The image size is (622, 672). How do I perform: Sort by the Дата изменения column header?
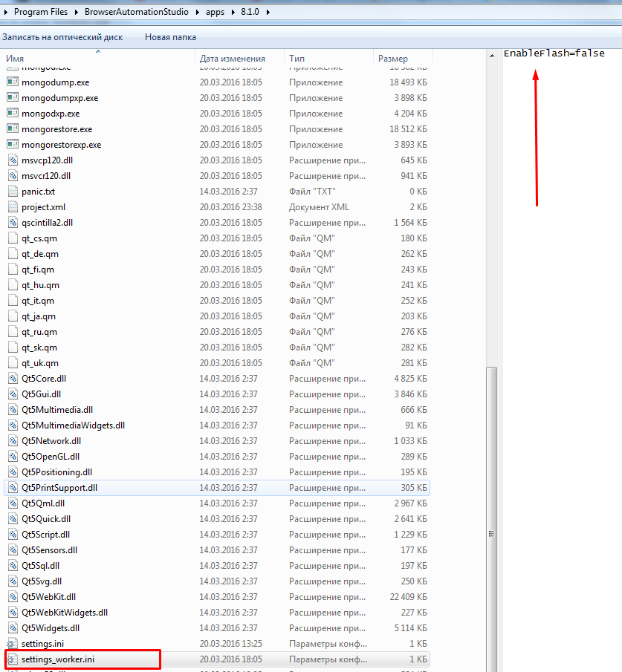[x=232, y=59]
